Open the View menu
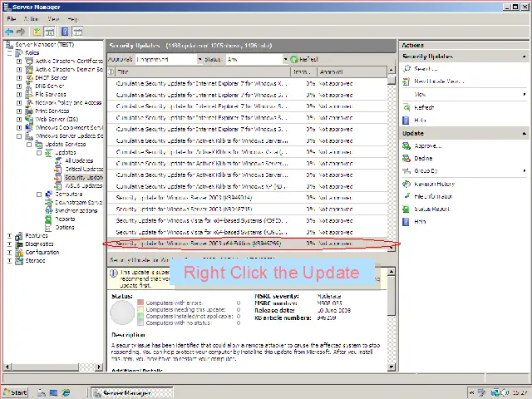The width and height of the screenshot is (532, 399). [x=53, y=18]
